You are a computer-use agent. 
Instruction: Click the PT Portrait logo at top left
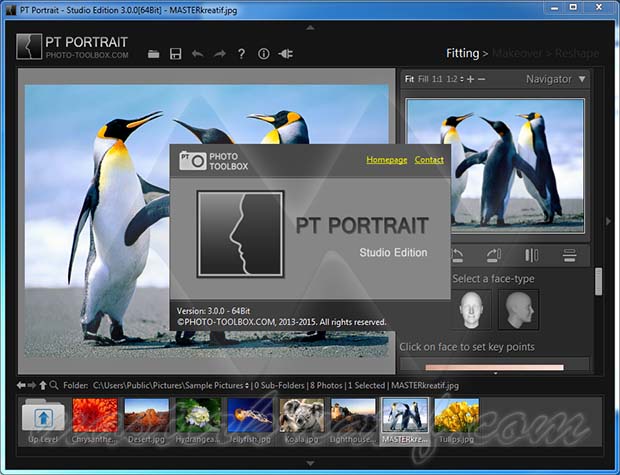(x=29, y=47)
